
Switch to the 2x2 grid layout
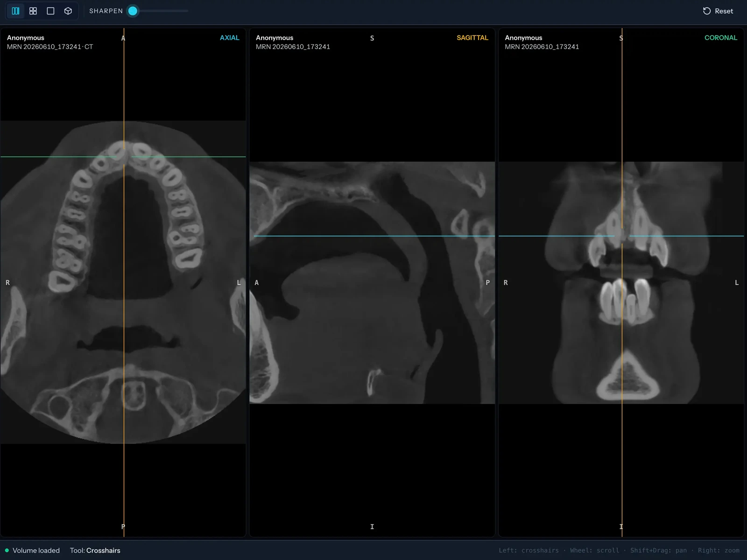pyautogui.click(x=33, y=11)
